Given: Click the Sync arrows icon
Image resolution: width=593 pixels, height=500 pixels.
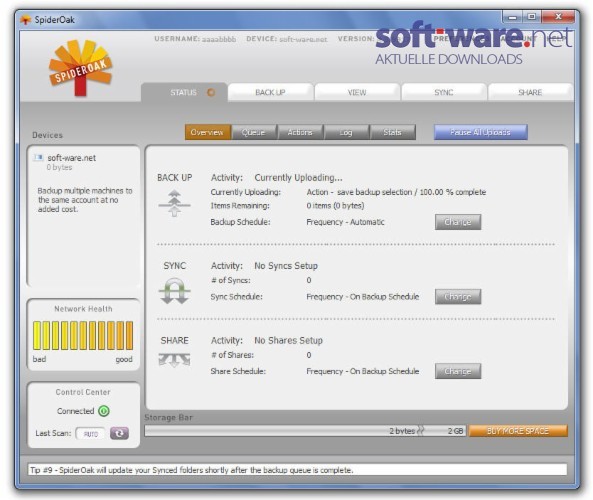Looking at the screenshot, I should coord(174,291).
